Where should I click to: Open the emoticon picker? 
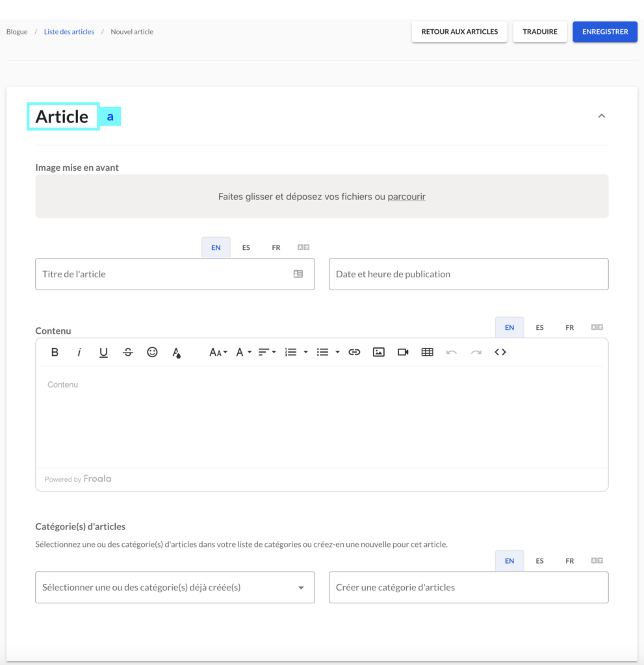152,352
